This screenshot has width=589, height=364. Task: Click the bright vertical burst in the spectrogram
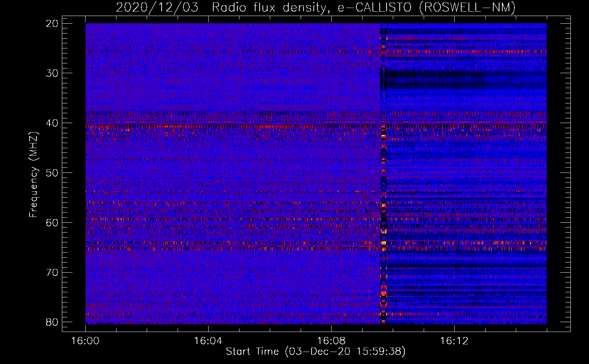click(x=383, y=174)
